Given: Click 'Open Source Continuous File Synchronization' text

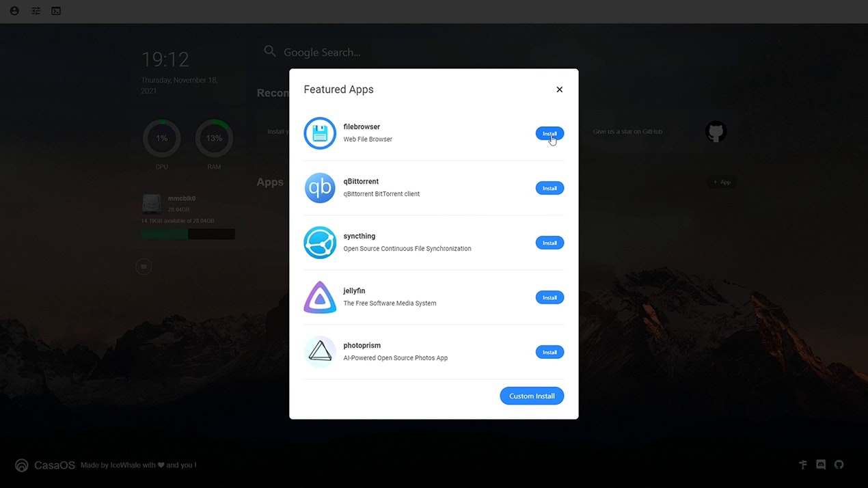Looking at the screenshot, I should click(x=407, y=249).
